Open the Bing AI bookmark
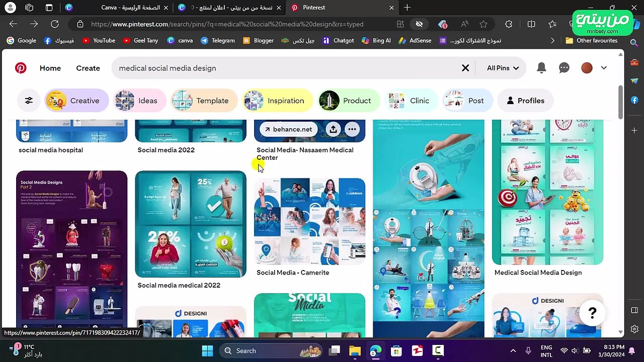644x362 pixels. 376,40
